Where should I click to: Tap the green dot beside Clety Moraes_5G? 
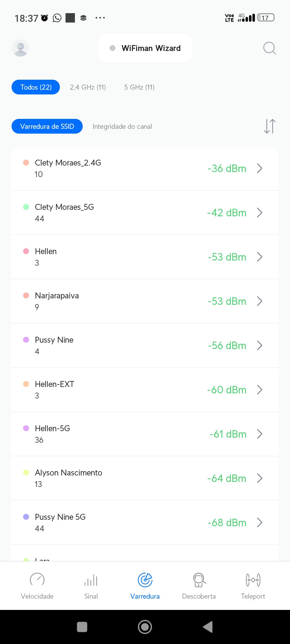[x=26, y=207]
